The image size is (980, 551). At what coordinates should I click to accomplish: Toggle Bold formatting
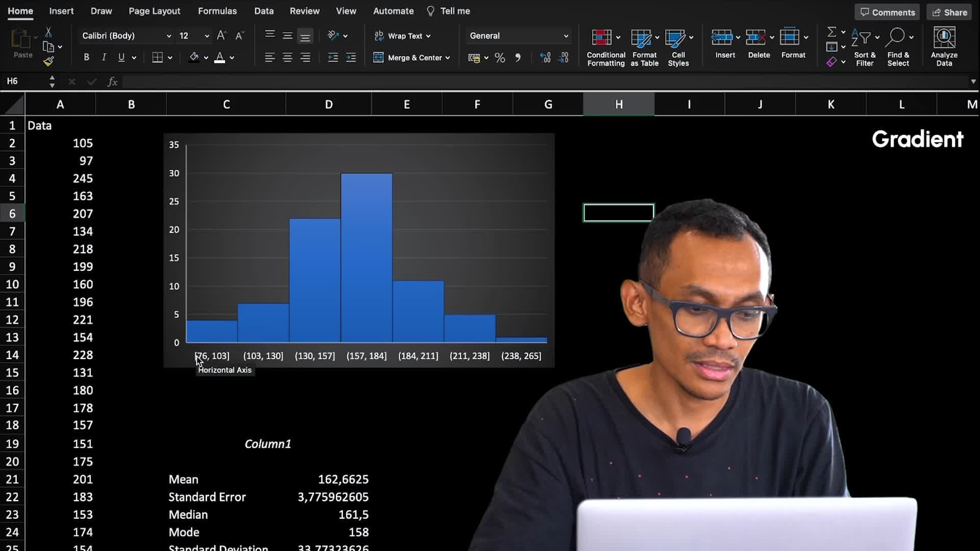click(x=86, y=57)
